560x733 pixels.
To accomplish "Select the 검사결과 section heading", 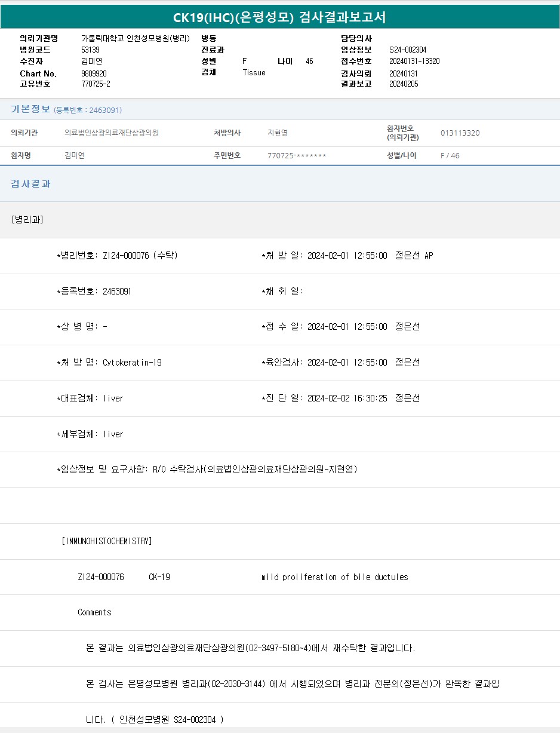I will coord(30,184).
